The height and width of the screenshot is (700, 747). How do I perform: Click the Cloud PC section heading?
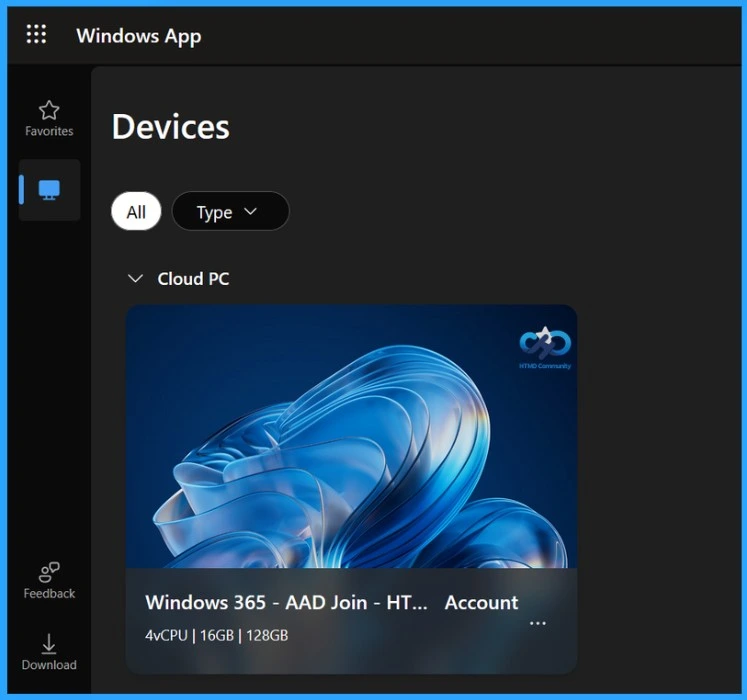click(x=193, y=279)
